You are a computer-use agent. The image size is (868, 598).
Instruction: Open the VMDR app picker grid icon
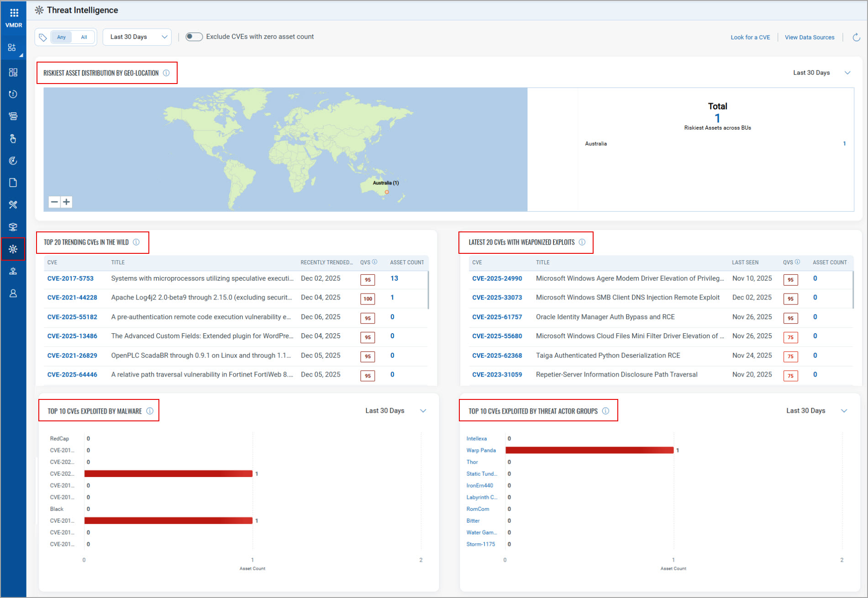[x=14, y=13]
